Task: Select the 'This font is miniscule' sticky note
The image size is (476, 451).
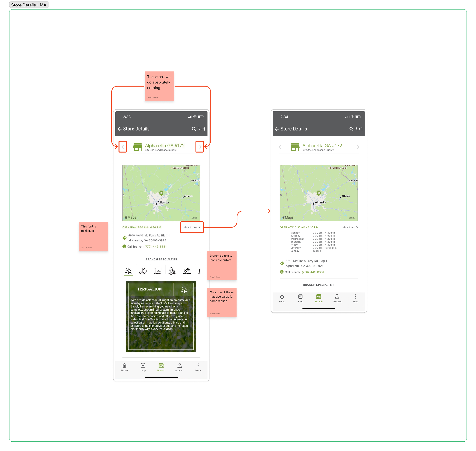Action: click(93, 236)
